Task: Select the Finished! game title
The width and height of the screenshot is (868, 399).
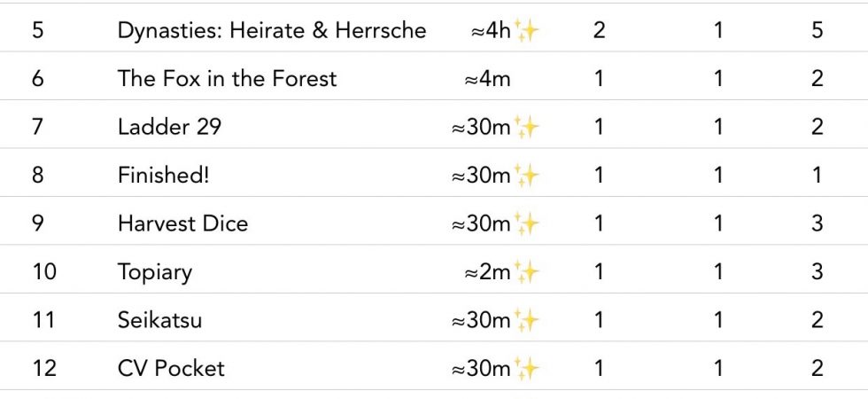Action: pos(163,175)
